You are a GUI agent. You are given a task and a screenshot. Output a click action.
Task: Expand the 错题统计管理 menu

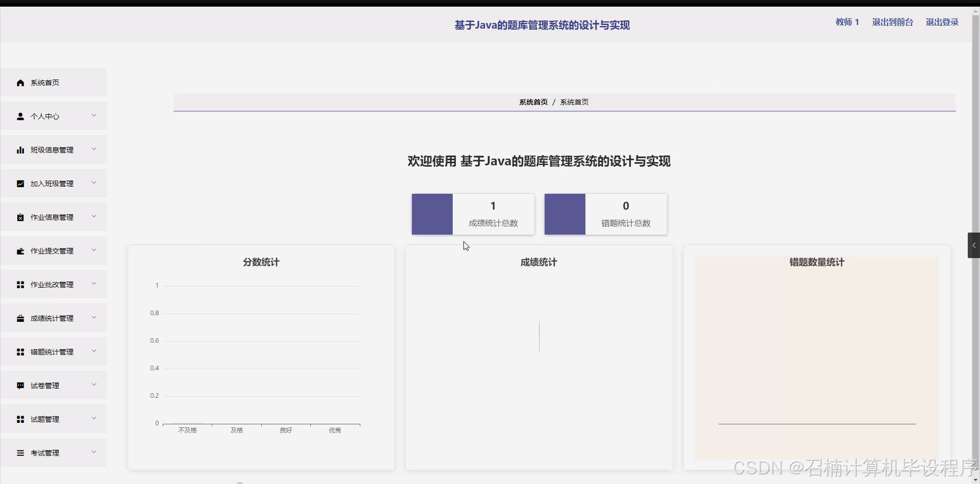(x=94, y=350)
